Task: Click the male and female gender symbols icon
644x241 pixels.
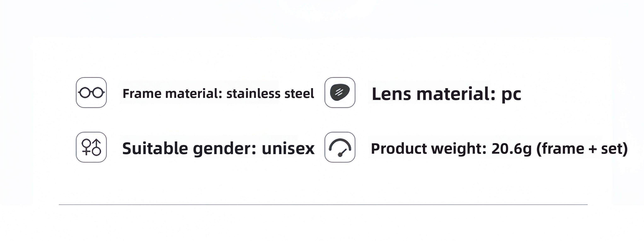Action: [91, 147]
